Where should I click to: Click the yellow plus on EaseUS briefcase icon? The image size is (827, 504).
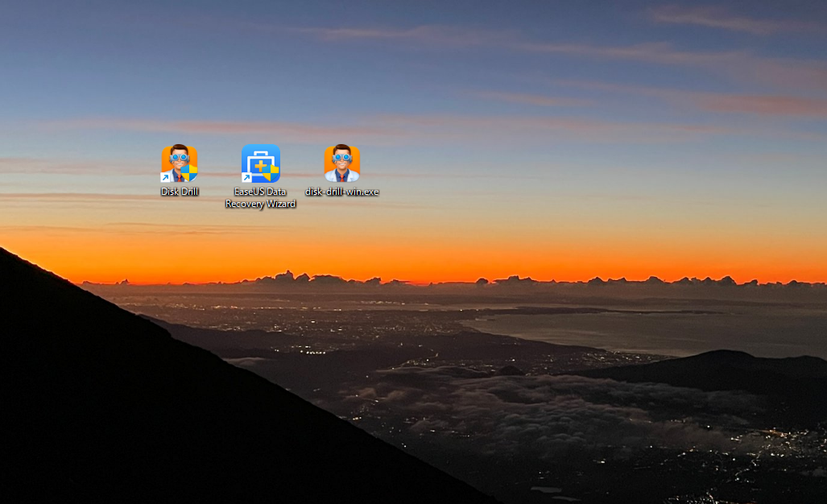(260, 166)
